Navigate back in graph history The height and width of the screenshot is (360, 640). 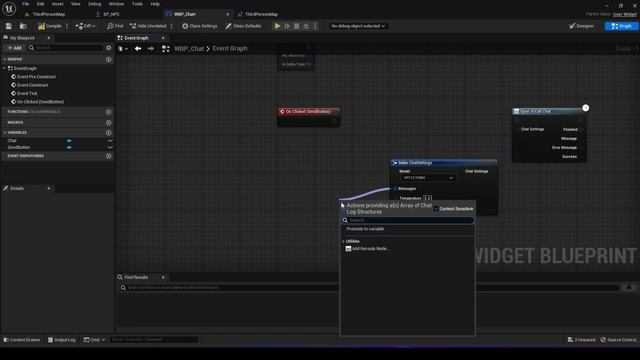(138, 49)
